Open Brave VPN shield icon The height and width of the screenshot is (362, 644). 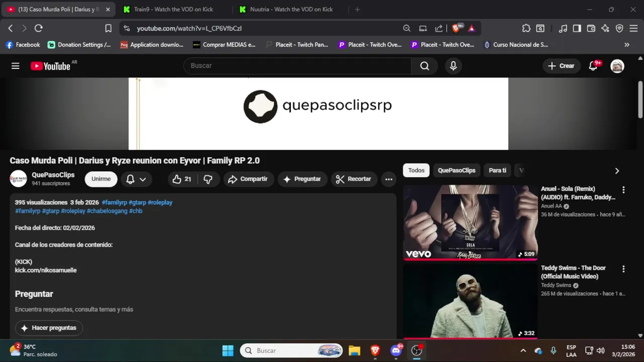619,28
